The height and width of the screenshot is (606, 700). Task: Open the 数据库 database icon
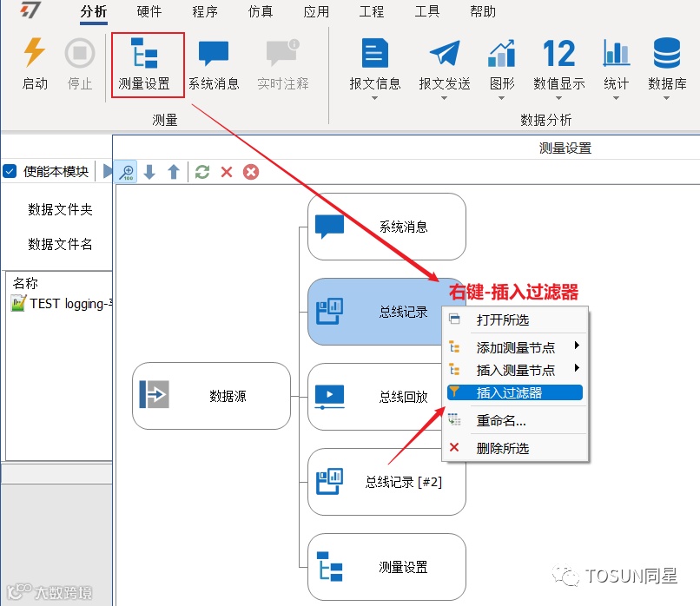click(x=667, y=53)
